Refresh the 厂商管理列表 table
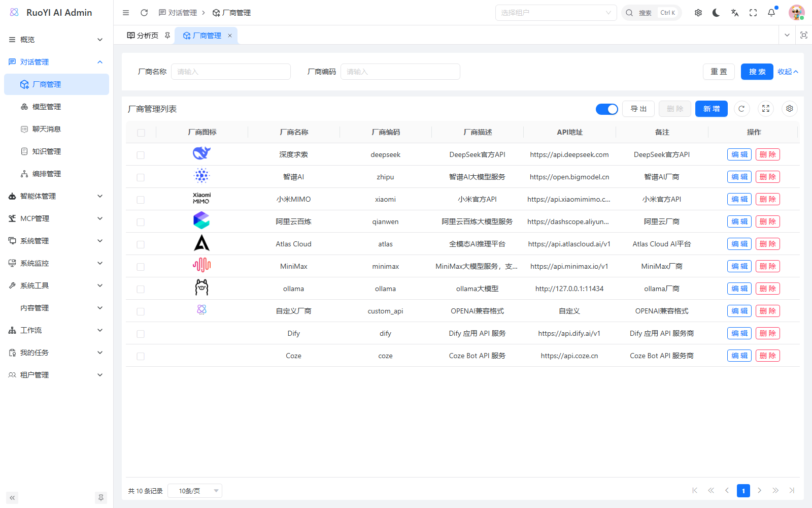 pos(741,109)
